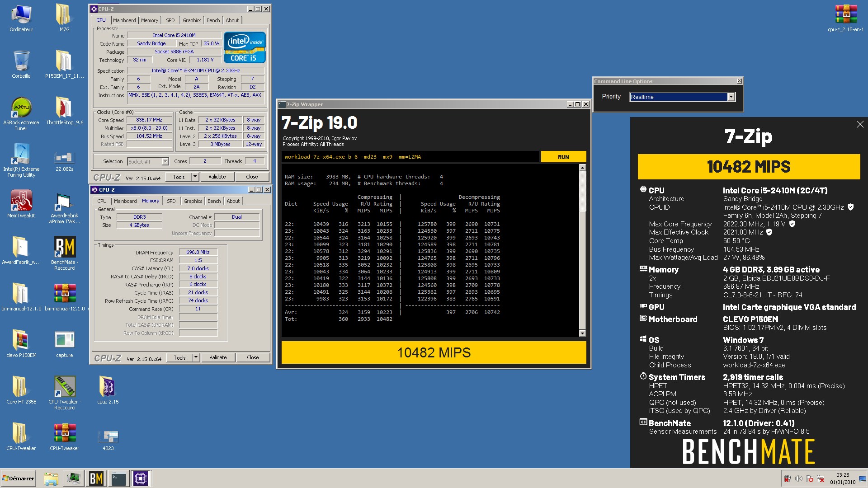Click the workload-7z-x64.exe command line field
Screen dimensions: 868x488
tap(410, 157)
